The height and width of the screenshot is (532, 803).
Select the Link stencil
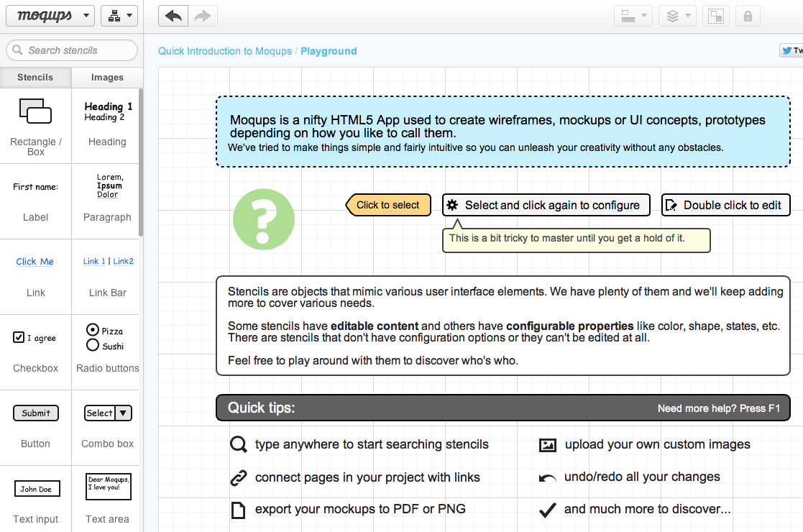(35, 277)
